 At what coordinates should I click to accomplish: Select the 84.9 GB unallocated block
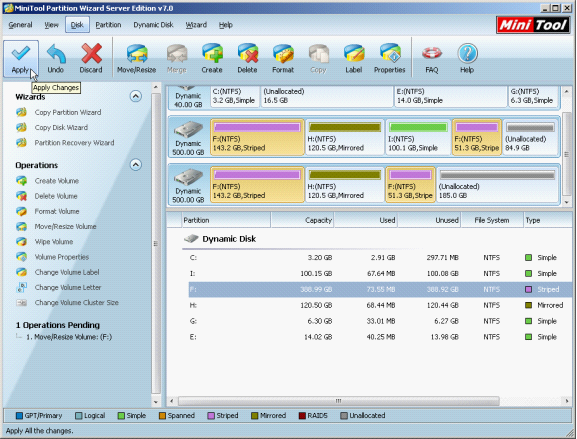pos(530,137)
